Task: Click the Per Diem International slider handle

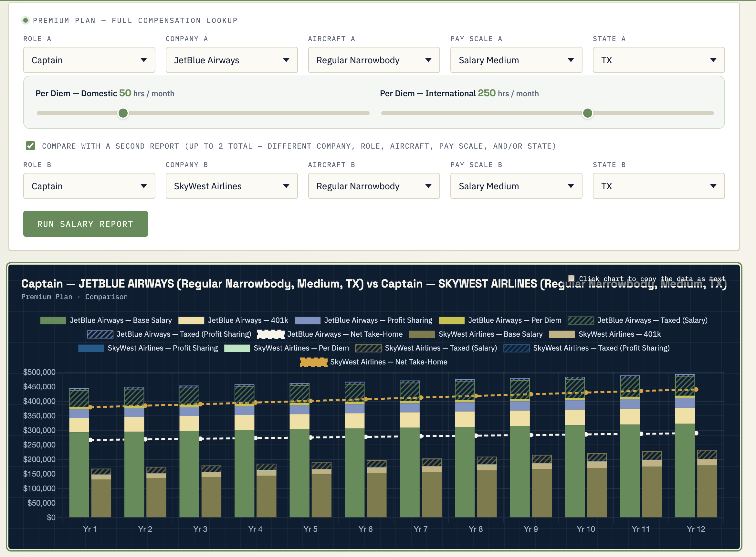Action: pyautogui.click(x=587, y=113)
